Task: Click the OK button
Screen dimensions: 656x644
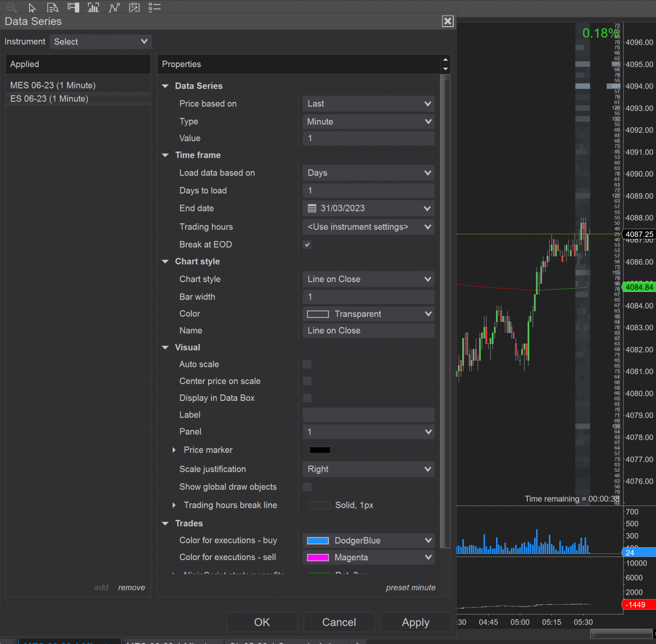Action: pyautogui.click(x=262, y=622)
